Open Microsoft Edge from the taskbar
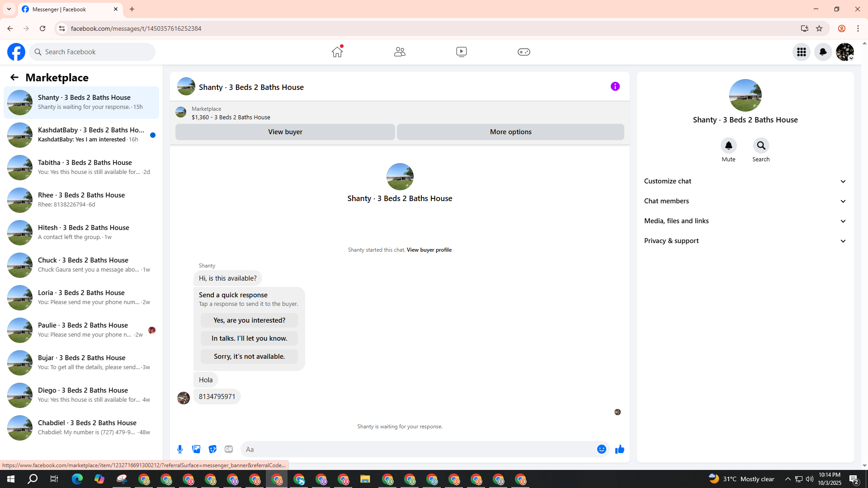868x488 pixels. tap(77, 479)
